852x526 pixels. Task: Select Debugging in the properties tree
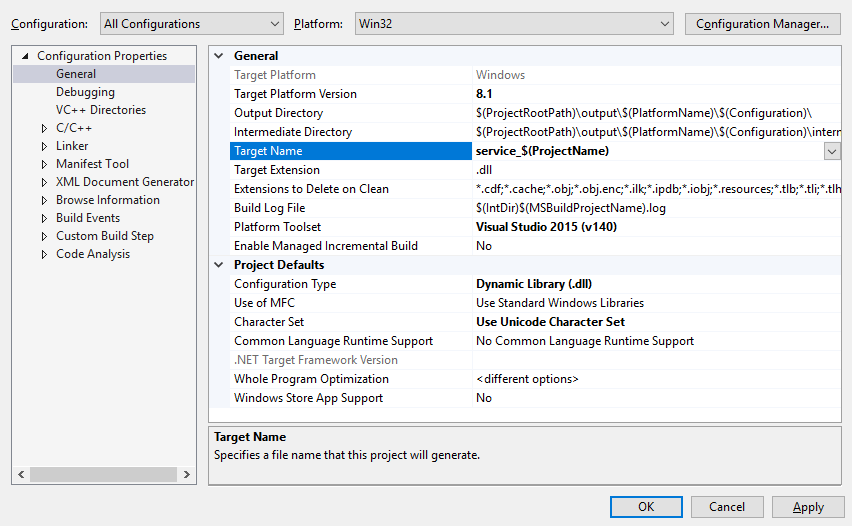coord(85,92)
